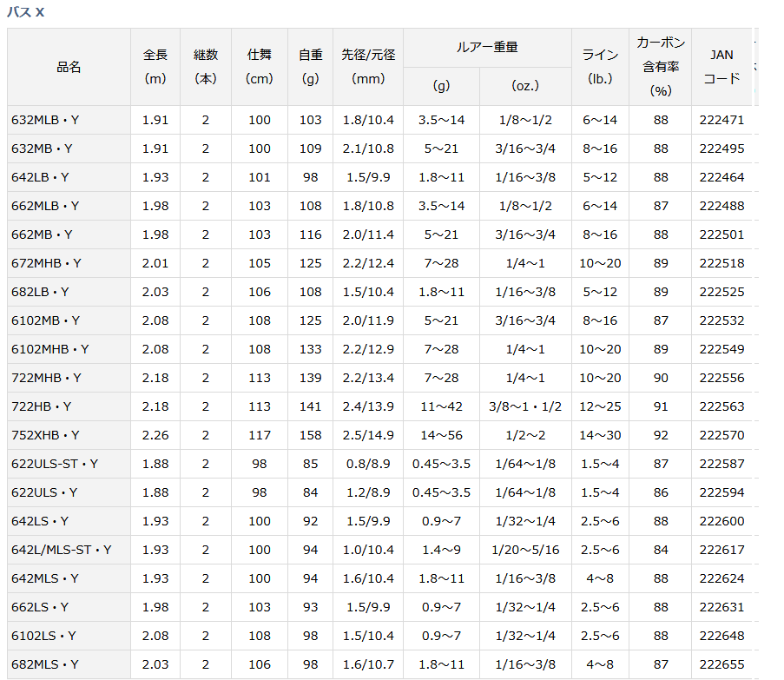Viewport: 784px width, 680px height.
Task: Click JAN code 222488
Action: (722, 206)
